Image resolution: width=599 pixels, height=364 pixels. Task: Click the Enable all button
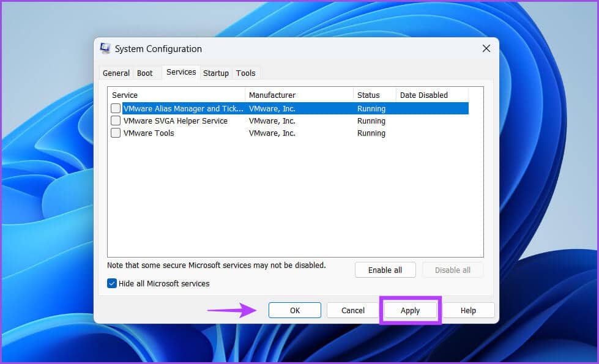[x=385, y=270]
